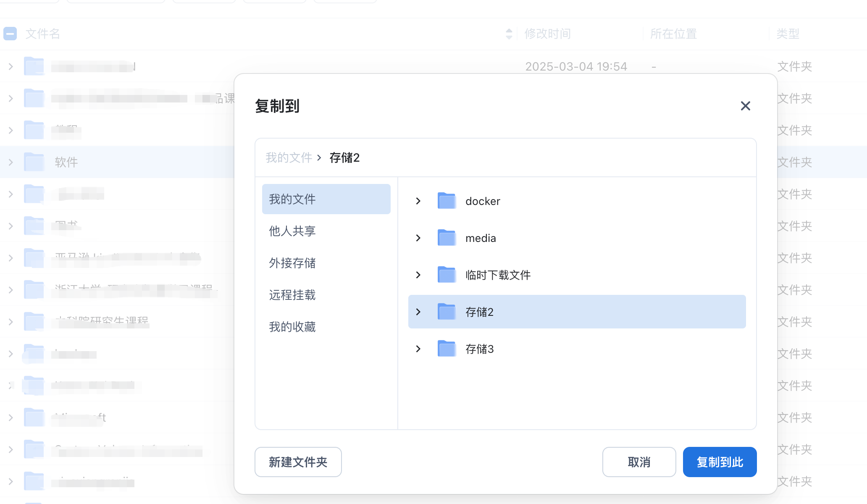Click the 取消 button
867x504 pixels.
click(x=639, y=462)
